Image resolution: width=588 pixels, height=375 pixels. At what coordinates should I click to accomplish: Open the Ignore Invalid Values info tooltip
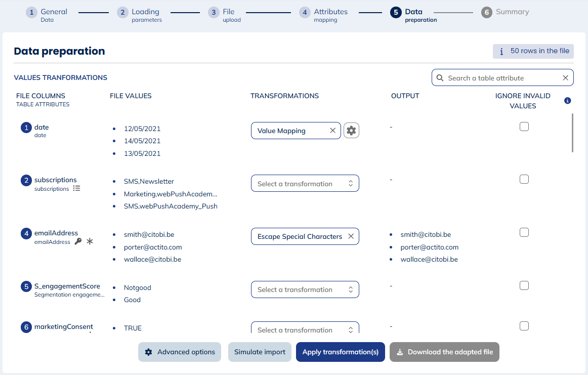pos(567,100)
